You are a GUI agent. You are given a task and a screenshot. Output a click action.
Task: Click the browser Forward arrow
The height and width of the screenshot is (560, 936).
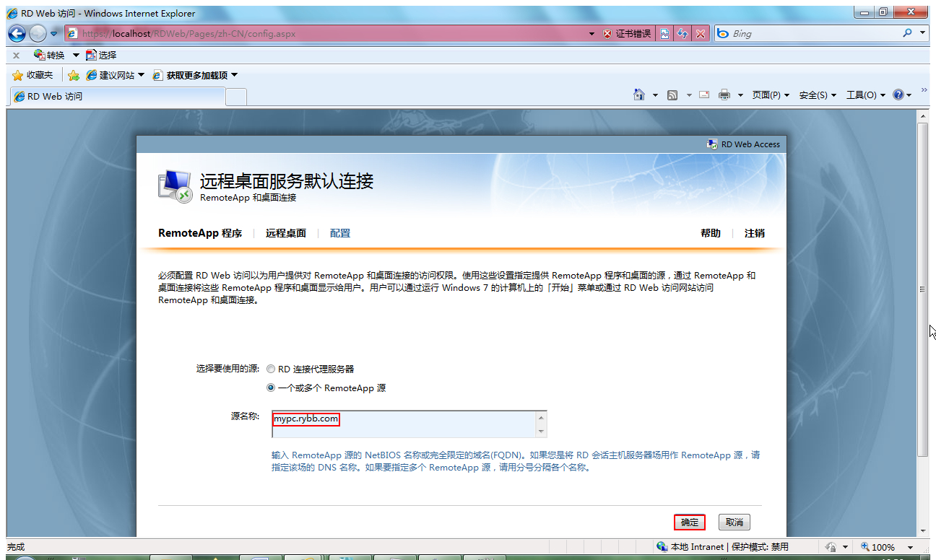38,34
